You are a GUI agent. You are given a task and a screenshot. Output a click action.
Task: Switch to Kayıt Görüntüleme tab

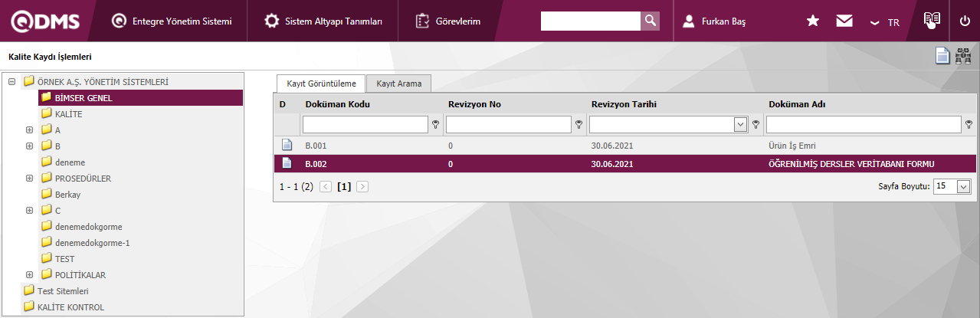coord(320,83)
